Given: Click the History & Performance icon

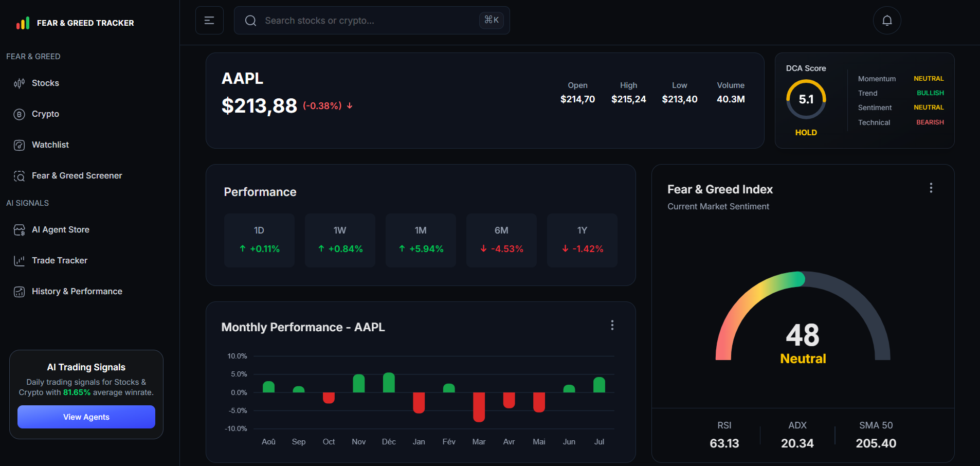Looking at the screenshot, I should point(19,292).
